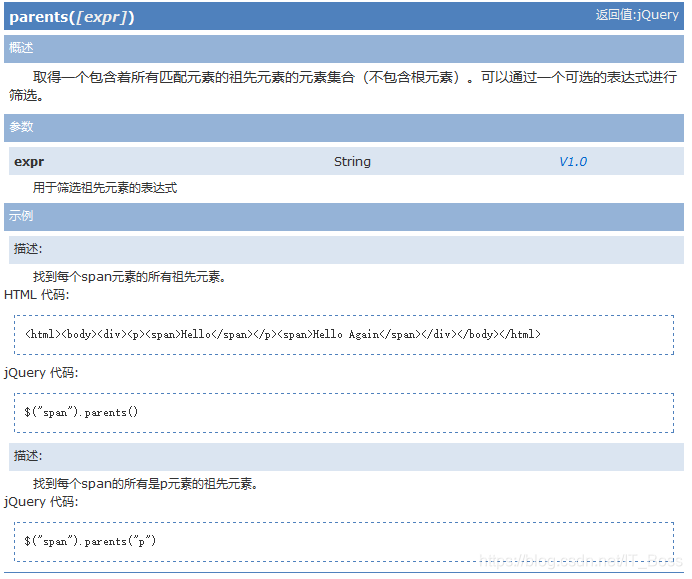Click the second 描述: label

pos(28,456)
